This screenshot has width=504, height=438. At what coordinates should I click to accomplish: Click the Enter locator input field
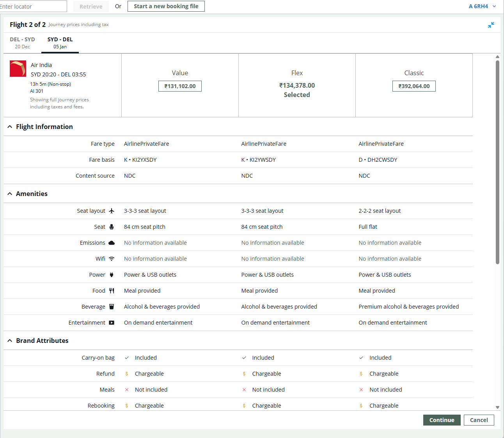coord(33,6)
